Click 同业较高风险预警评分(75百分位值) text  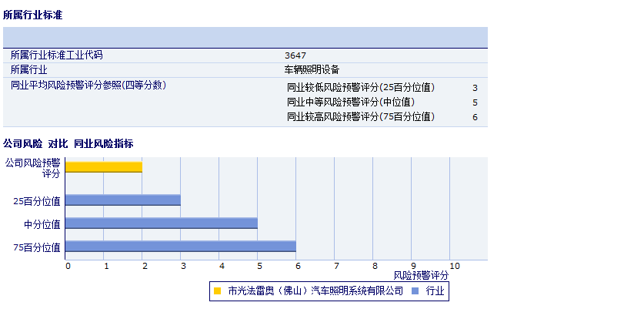tap(361, 117)
